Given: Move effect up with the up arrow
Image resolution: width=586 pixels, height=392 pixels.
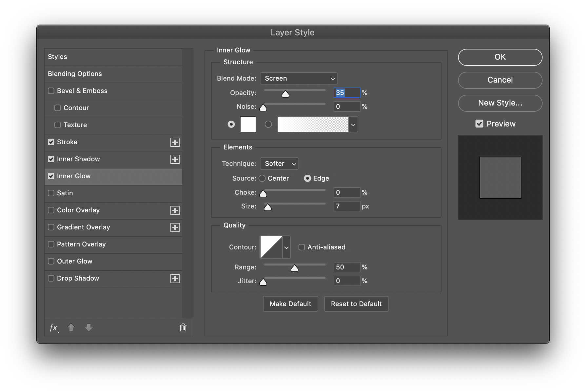Looking at the screenshot, I should tap(71, 327).
